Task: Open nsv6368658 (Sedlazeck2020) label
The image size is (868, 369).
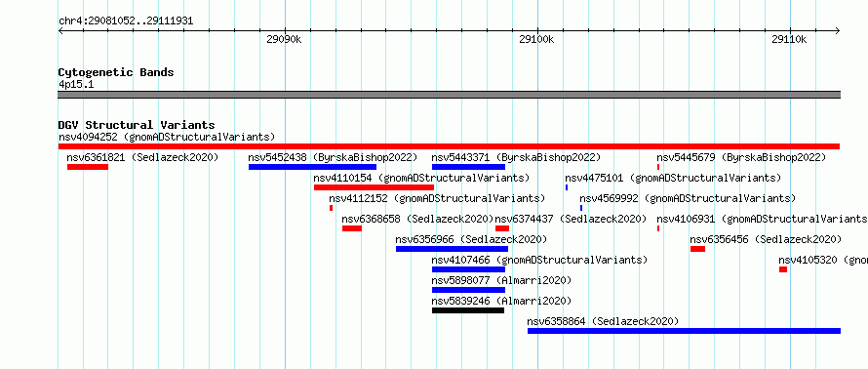Action: (417, 219)
